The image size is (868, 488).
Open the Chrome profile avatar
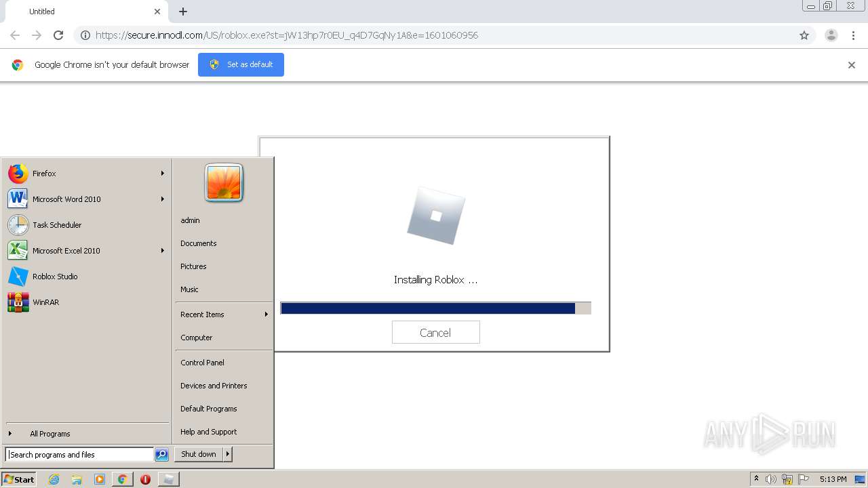(831, 35)
